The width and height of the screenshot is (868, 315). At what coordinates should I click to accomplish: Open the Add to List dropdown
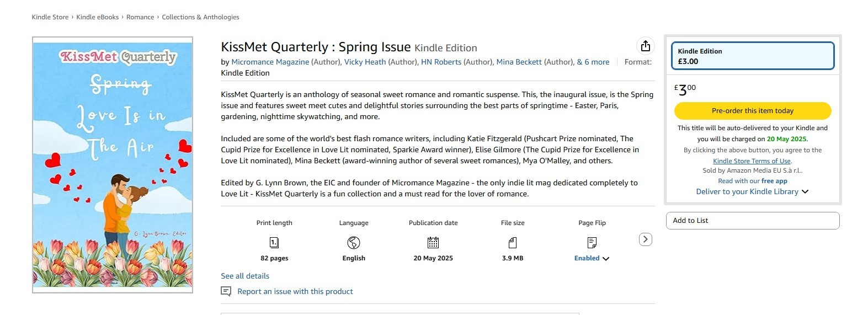click(x=752, y=221)
